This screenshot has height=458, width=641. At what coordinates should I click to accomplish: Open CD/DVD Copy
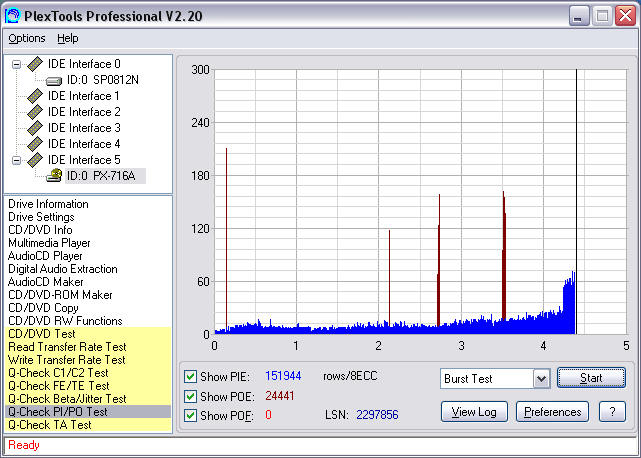point(43,308)
